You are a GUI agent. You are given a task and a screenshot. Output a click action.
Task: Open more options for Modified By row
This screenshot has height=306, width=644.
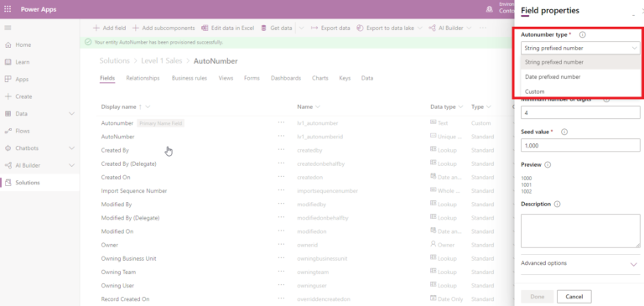[281, 204]
